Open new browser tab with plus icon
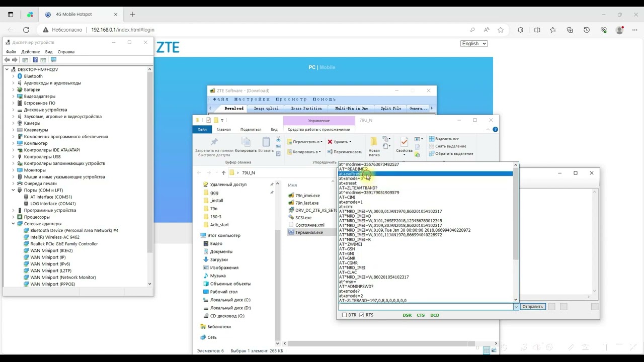Viewport: 644px width, 362px height. coord(132,14)
